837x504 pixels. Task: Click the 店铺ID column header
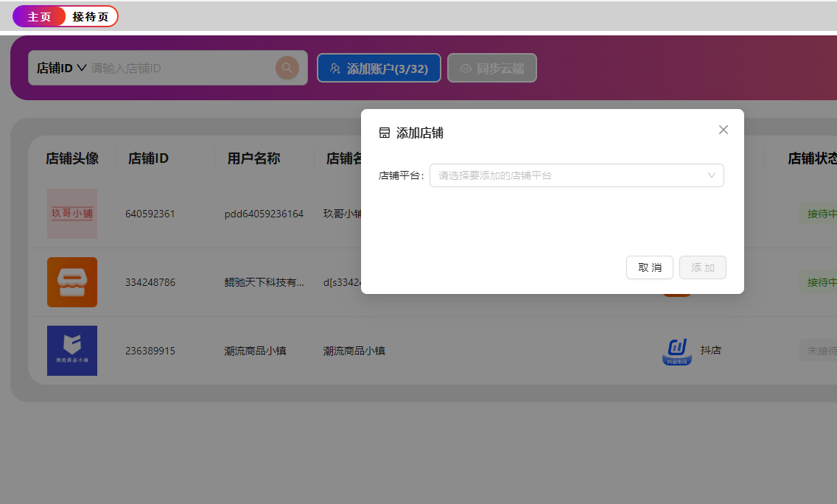pos(149,158)
